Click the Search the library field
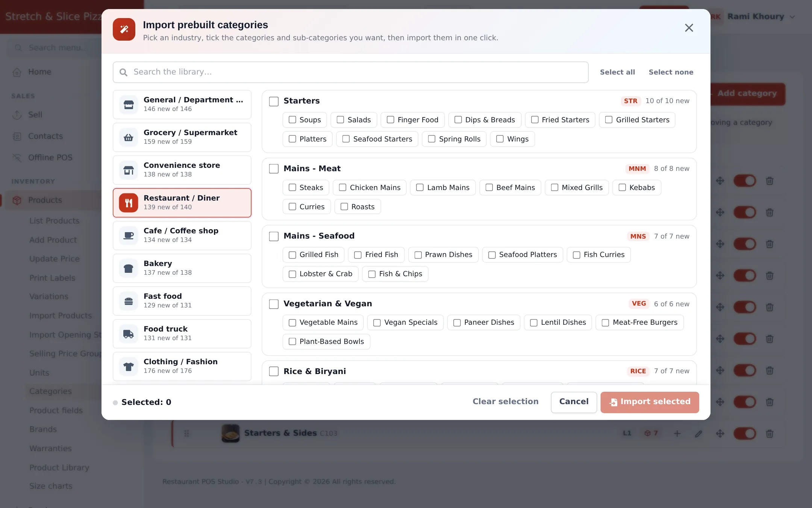The image size is (812, 508). tap(350, 72)
